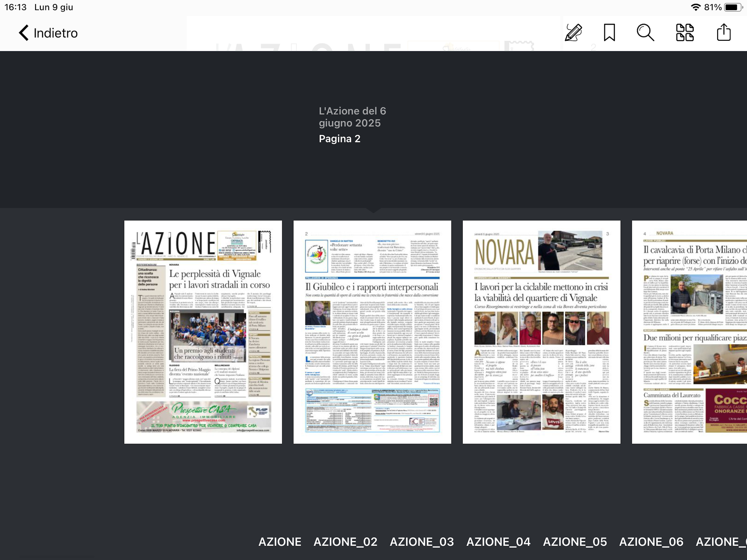
Task: Open the L'Azione front page thumbnail
Action: pyautogui.click(x=203, y=332)
